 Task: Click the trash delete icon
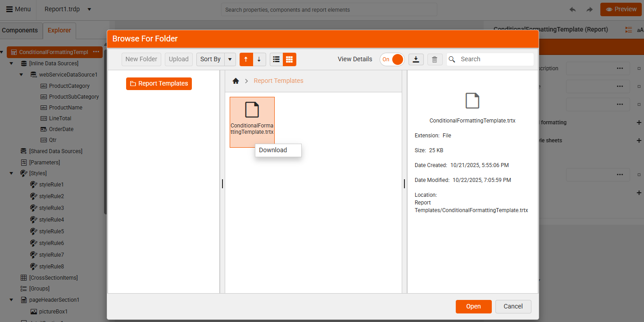pos(435,59)
